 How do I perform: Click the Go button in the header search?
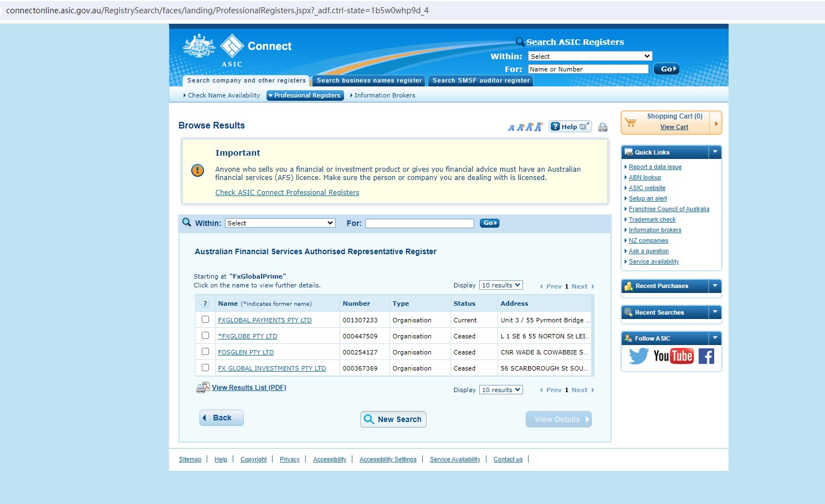666,69
